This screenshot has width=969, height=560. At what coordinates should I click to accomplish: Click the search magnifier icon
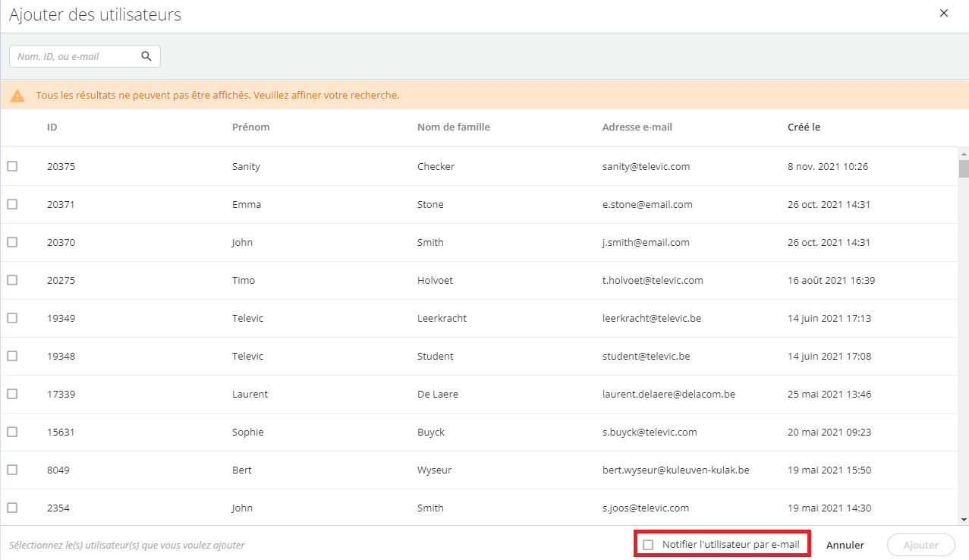click(146, 56)
